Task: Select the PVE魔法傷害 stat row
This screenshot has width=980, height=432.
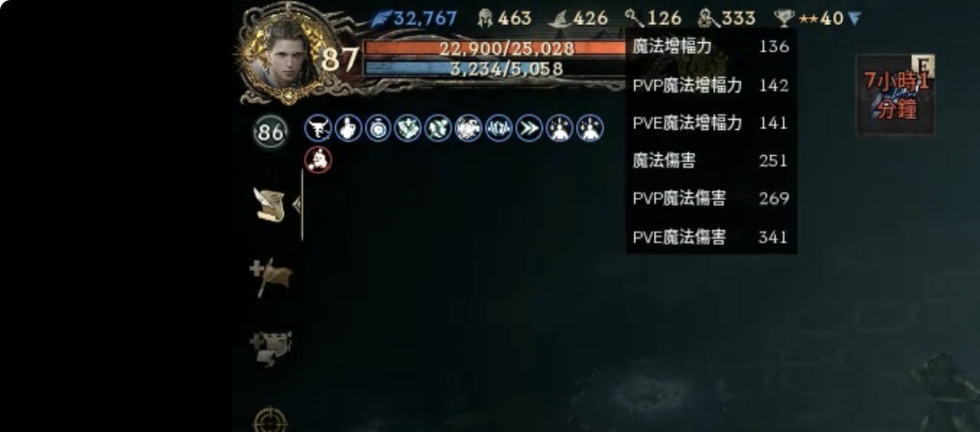Action: [x=711, y=237]
